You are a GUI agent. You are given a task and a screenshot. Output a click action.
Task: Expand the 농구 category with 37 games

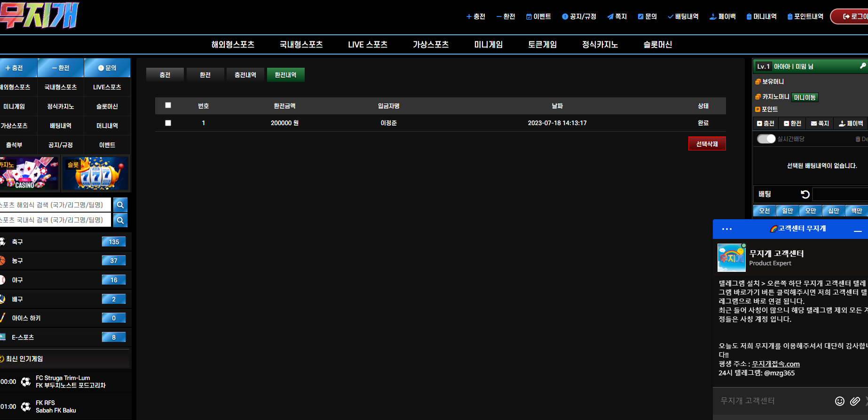pyautogui.click(x=65, y=261)
